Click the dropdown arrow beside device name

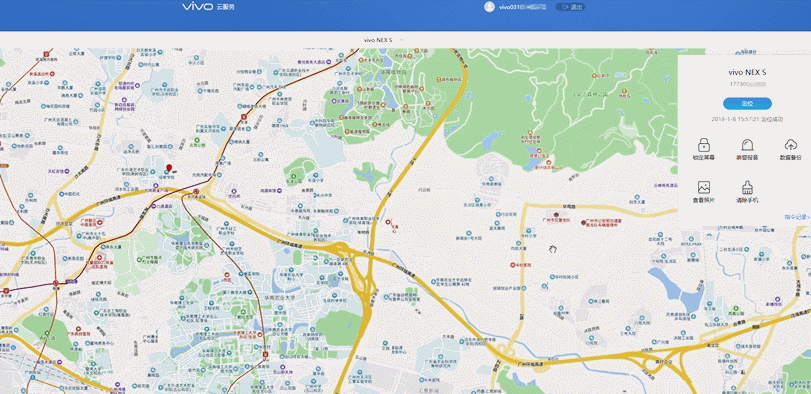tap(401, 40)
